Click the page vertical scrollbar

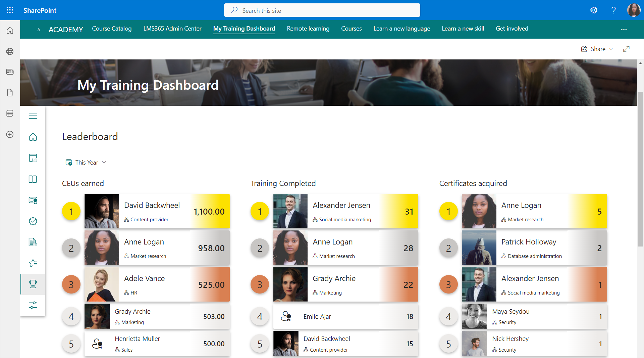(640, 168)
